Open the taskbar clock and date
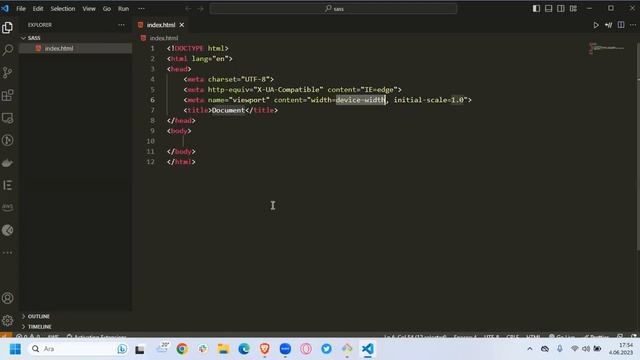The image size is (640, 360). coord(621,349)
